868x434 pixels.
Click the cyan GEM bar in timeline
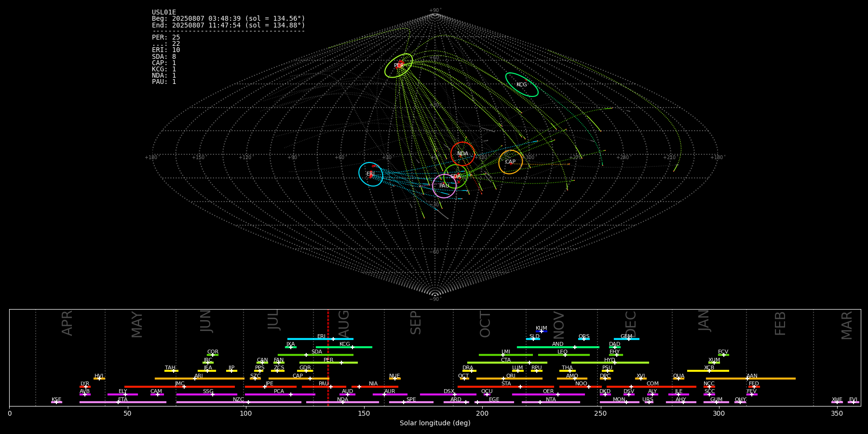point(626,339)
